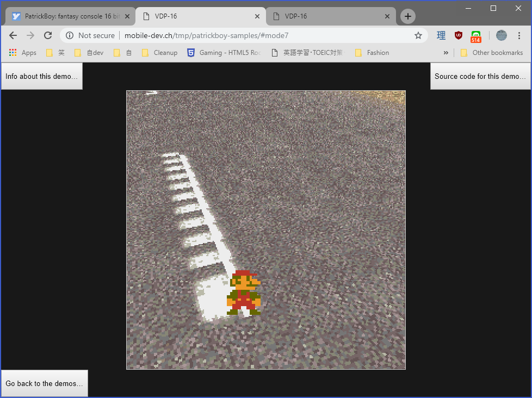Expand the hidden bookmarks overflow chevron
The width and height of the screenshot is (532, 398).
(x=446, y=53)
